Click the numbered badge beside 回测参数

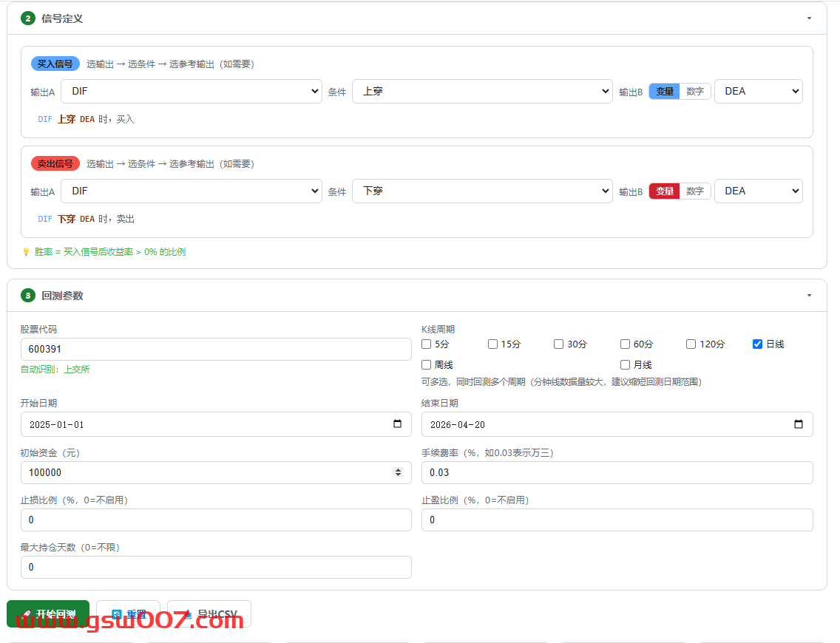tap(28, 295)
